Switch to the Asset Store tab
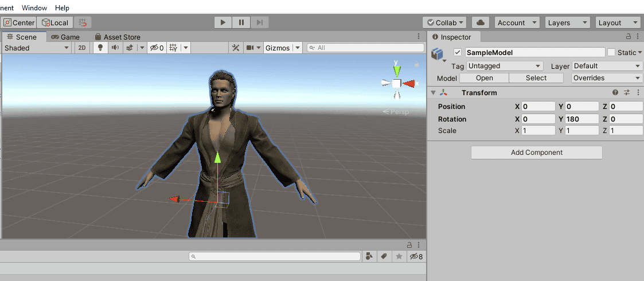Screen dimensions: 644x281 coord(118,37)
